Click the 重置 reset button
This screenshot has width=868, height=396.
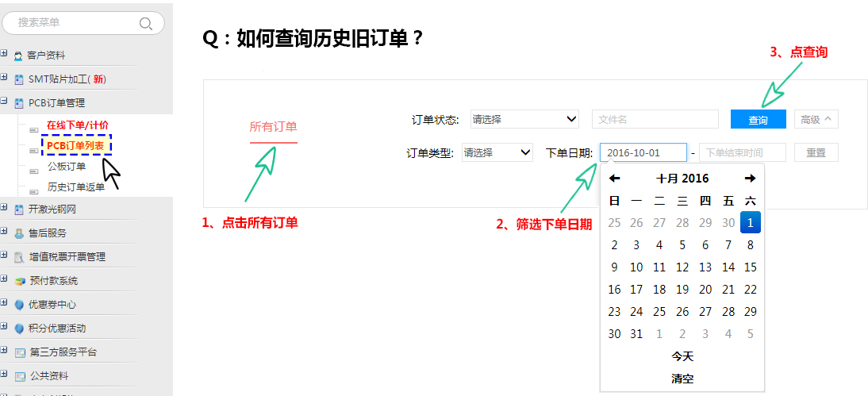(816, 153)
